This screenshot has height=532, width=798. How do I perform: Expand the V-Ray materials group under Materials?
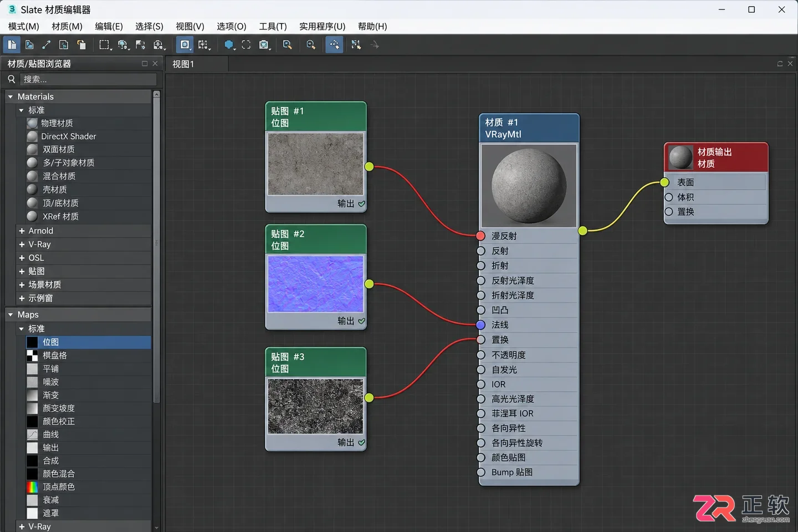pyautogui.click(x=22, y=244)
